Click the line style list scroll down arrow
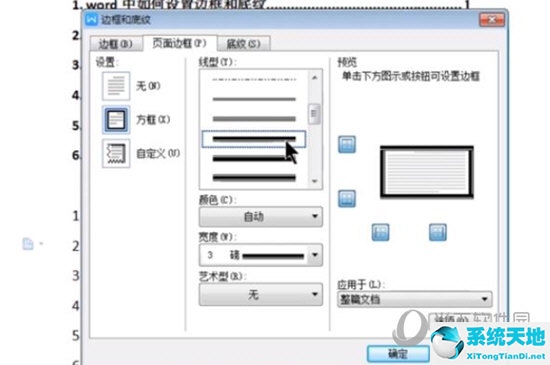The height and width of the screenshot is (365, 550). (315, 181)
